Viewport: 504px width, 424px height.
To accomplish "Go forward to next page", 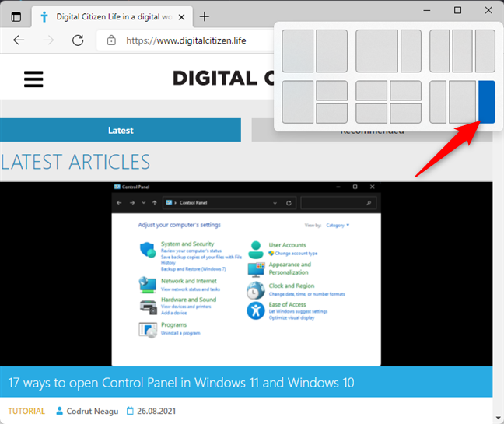I will (x=48, y=40).
